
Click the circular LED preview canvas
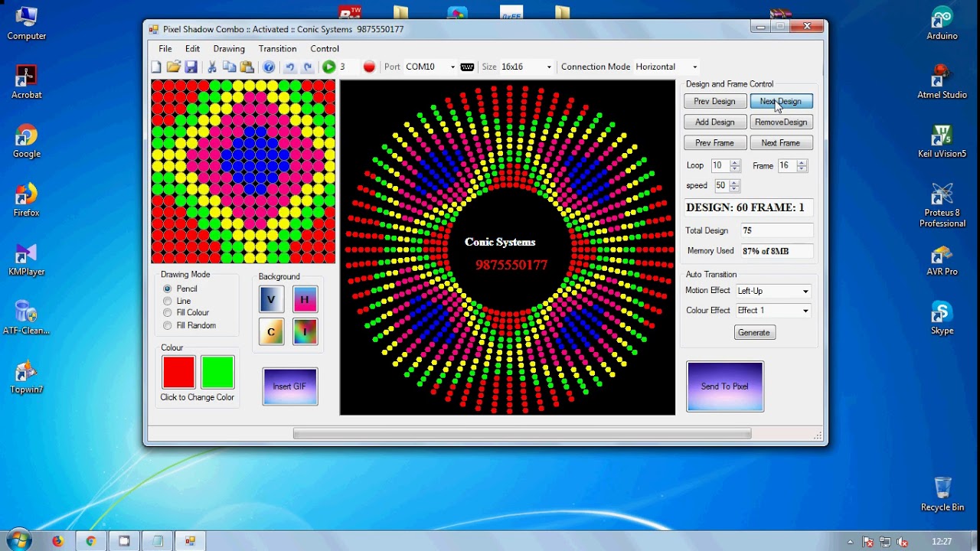[508, 248]
